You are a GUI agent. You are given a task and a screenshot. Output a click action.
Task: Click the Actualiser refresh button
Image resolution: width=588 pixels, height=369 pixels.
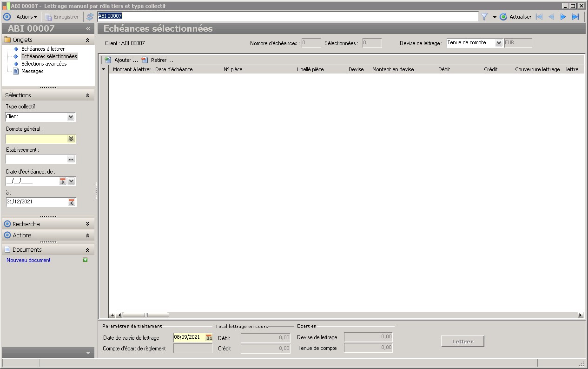click(515, 17)
